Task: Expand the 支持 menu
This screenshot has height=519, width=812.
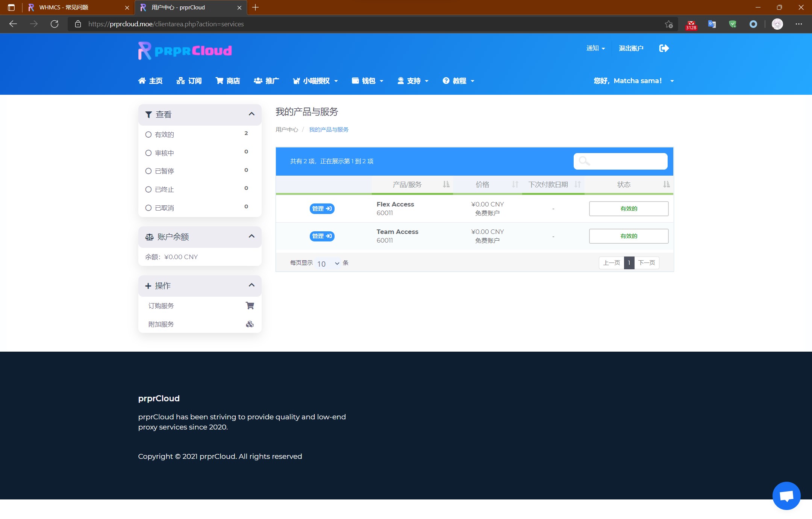Action: pos(413,81)
